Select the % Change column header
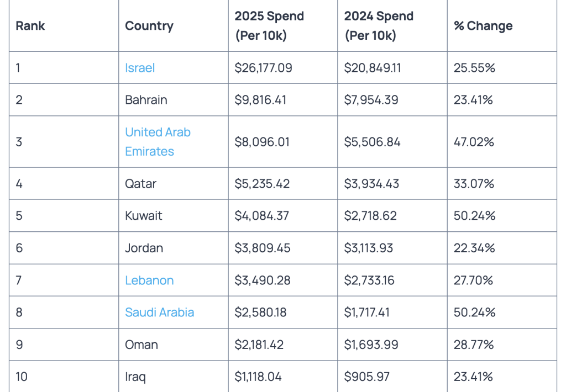Image resolution: width=566 pixels, height=392 pixels. tap(483, 26)
